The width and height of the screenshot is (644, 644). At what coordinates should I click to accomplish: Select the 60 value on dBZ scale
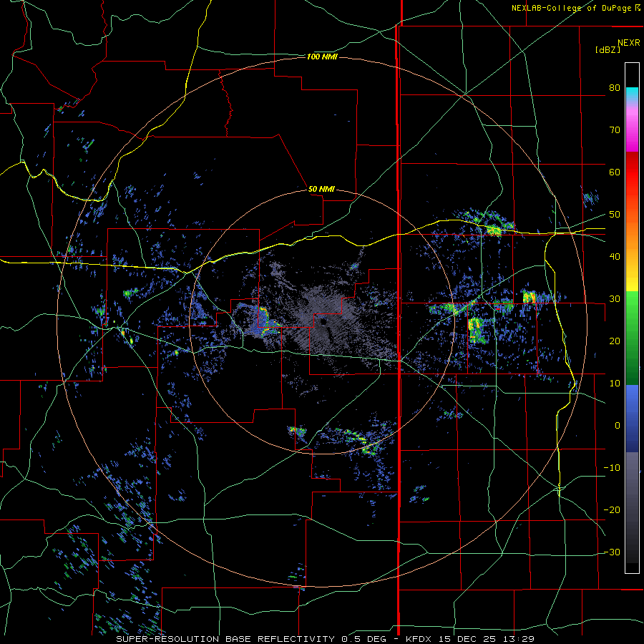point(615,172)
